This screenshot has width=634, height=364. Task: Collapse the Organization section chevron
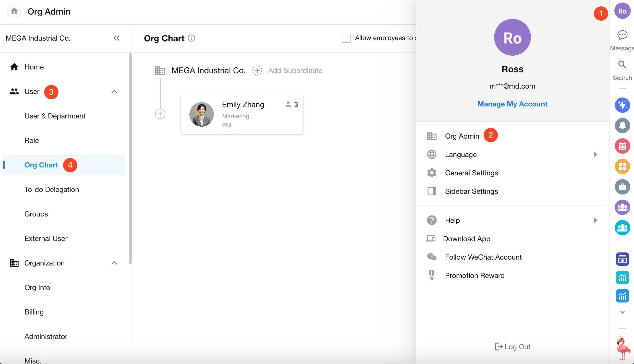point(114,263)
